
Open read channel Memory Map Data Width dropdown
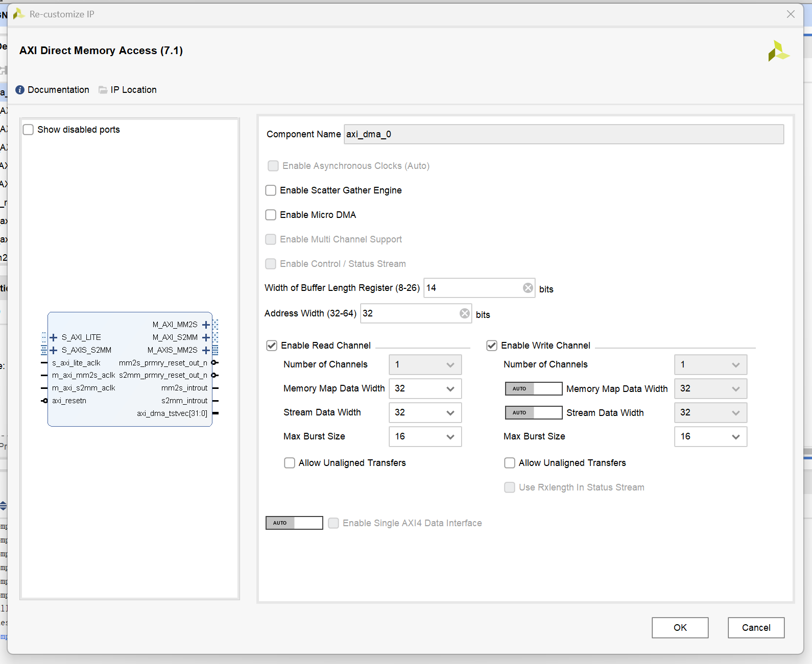(x=425, y=389)
